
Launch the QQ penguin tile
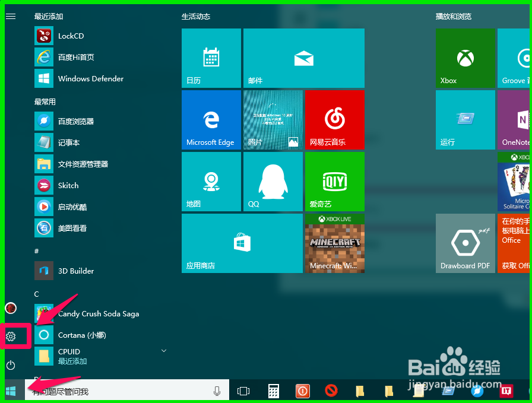(x=273, y=182)
